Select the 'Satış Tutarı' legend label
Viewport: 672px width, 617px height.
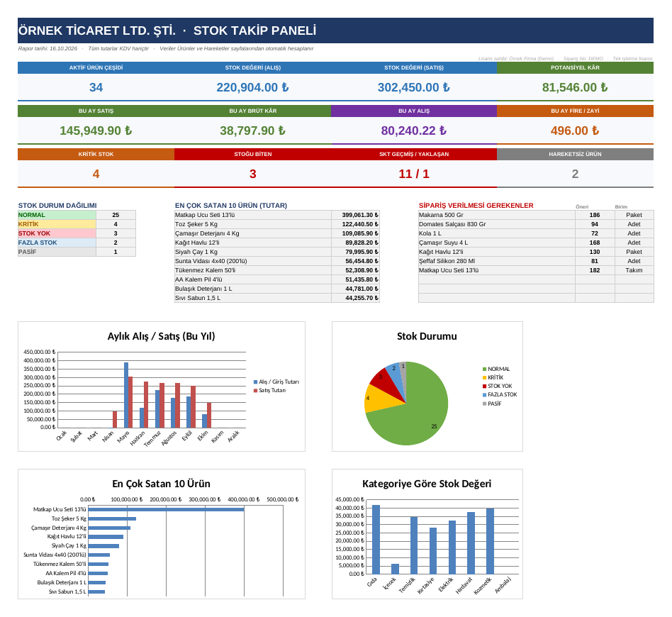tap(272, 391)
